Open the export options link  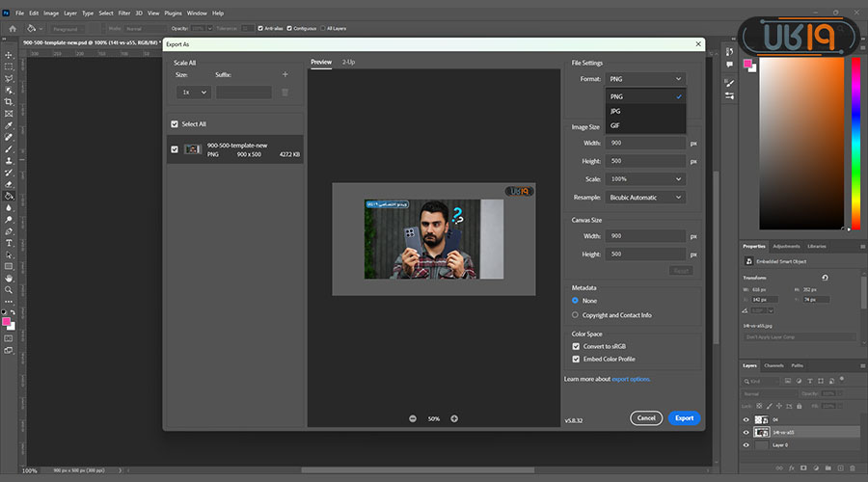click(631, 379)
